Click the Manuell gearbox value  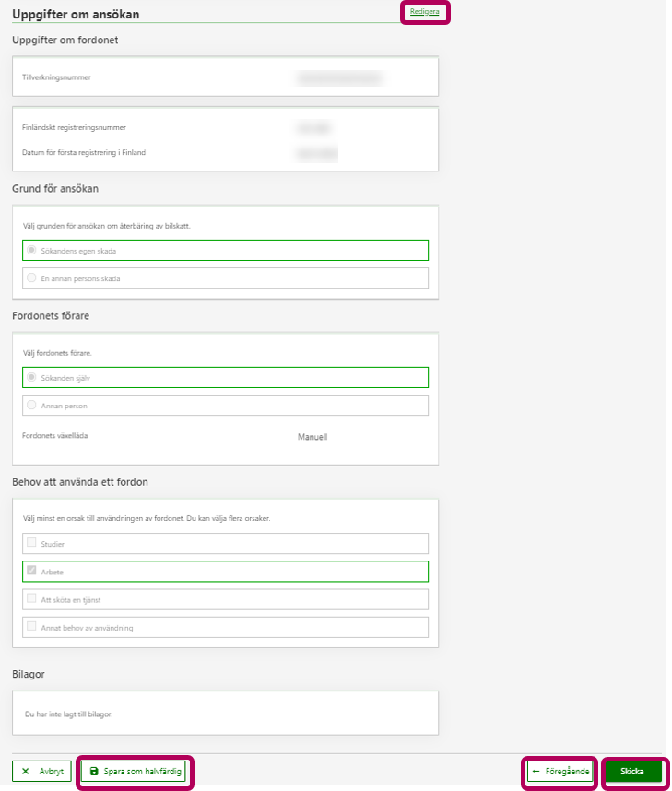[x=312, y=437]
